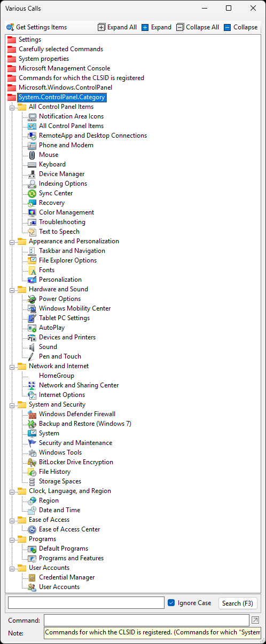Viewport: 266px width, 644px height.
Task: Click the Text to Speech icon
Action: point(32,232)
